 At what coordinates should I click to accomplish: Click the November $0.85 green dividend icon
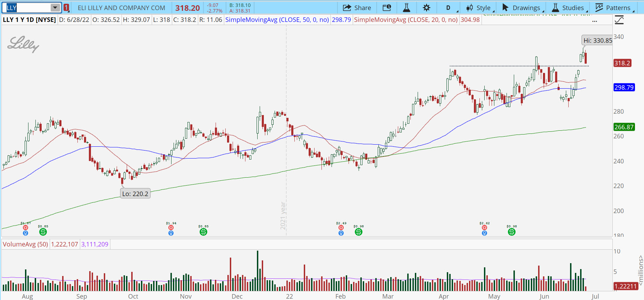pyautogui.click(x=203, y=232)
